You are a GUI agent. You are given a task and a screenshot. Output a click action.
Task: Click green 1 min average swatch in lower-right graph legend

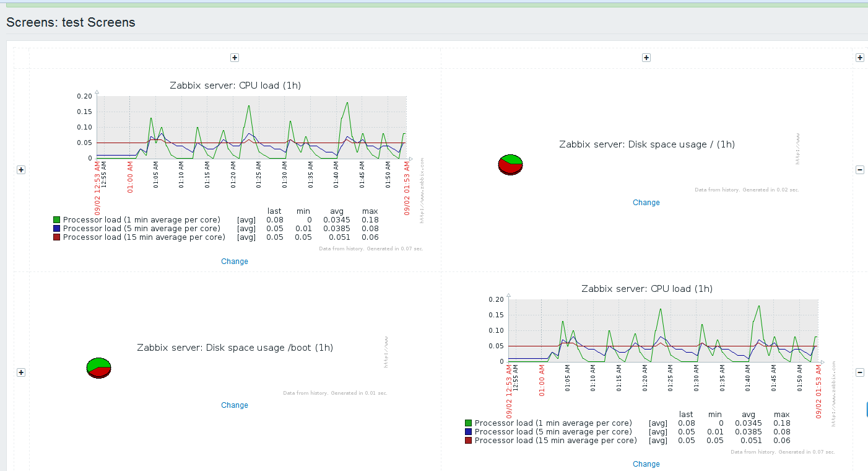click(469, 423)
